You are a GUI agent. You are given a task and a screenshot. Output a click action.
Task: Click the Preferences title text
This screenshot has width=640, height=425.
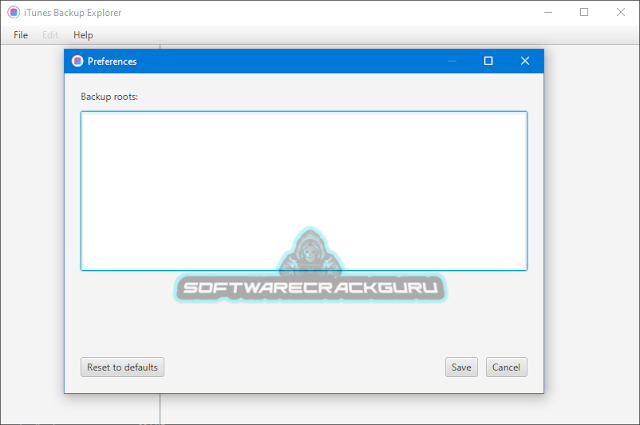(x=112, y=61)
